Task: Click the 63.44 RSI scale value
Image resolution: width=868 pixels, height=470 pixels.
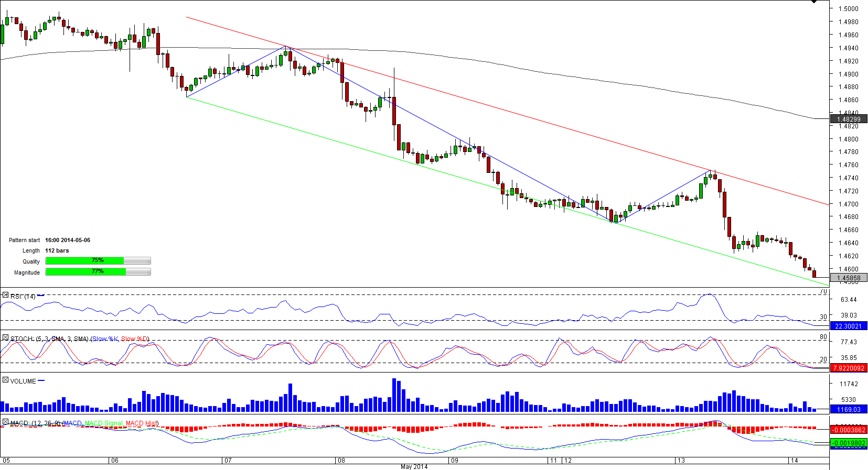Action: point(849,300)
